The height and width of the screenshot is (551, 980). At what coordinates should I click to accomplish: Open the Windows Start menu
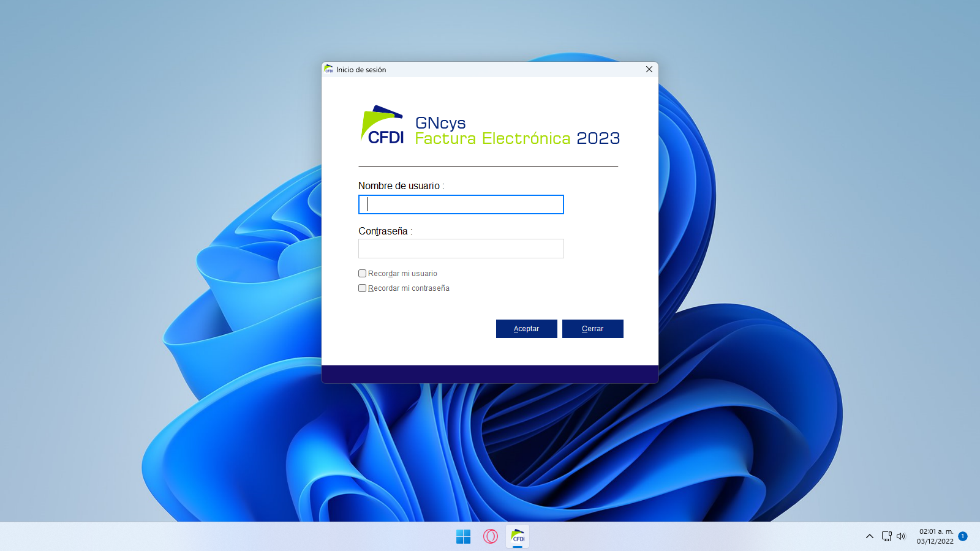click(x=464, y=537)
